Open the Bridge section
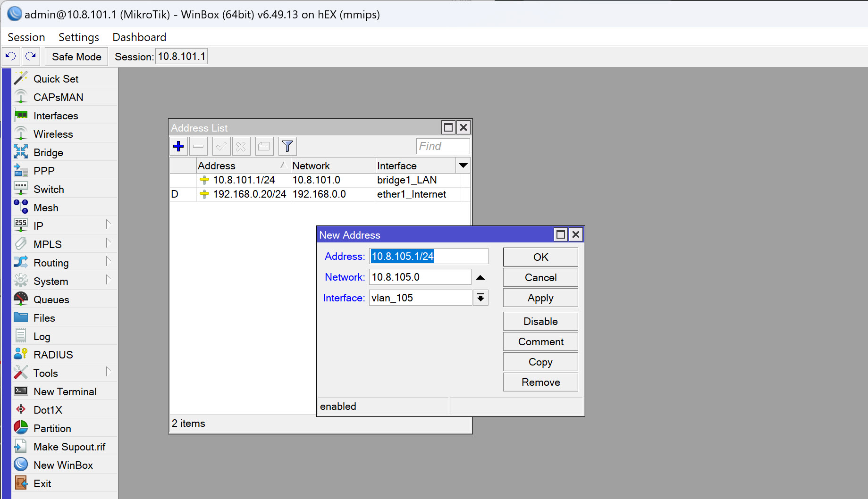Screen dimensions: 868x499 pos(48,152)
